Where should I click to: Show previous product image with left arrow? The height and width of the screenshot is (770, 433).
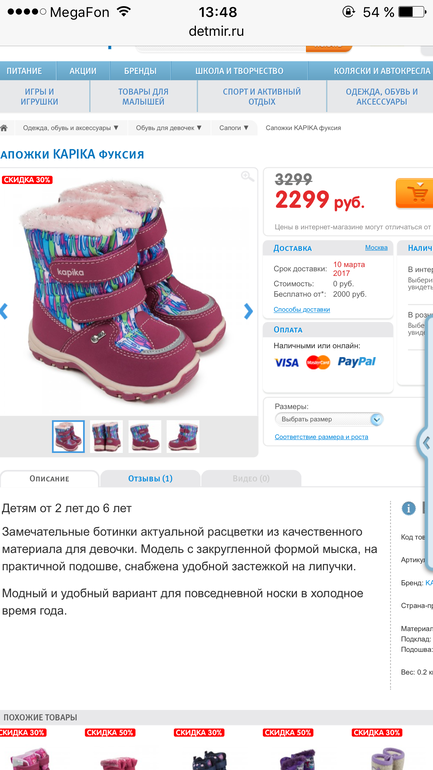4,311
